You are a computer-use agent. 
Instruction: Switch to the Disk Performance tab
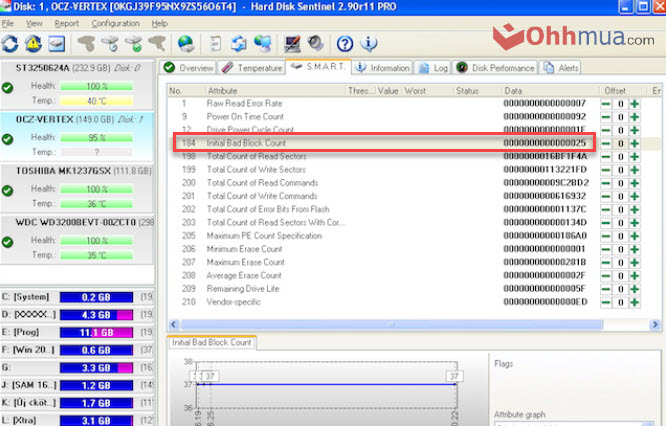495,68
